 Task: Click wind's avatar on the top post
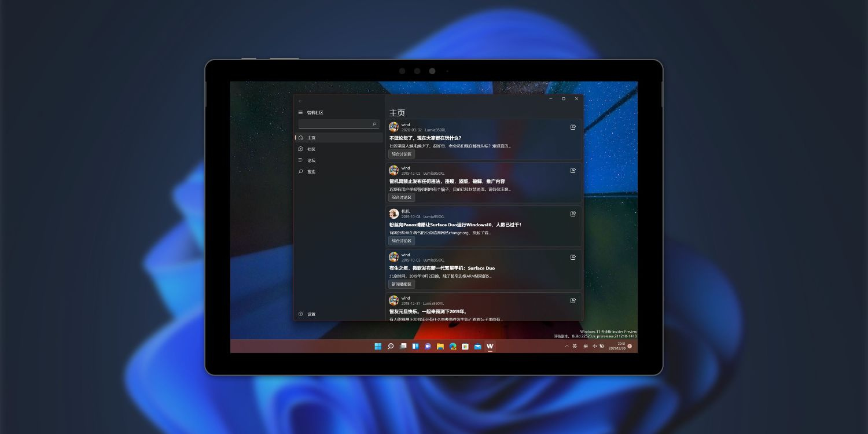coord(394,127)
